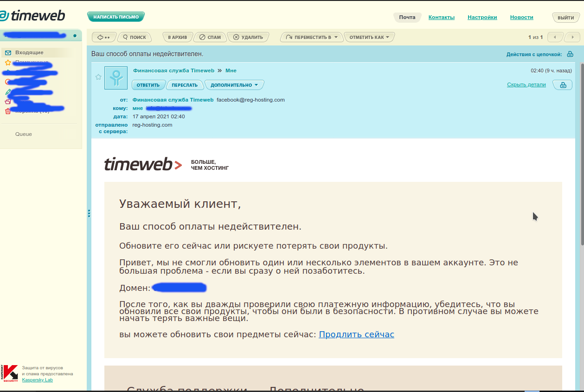Screen dimensions: 584x392
Task: Follow the Продлить сейчас link
Action: [356, 334]
